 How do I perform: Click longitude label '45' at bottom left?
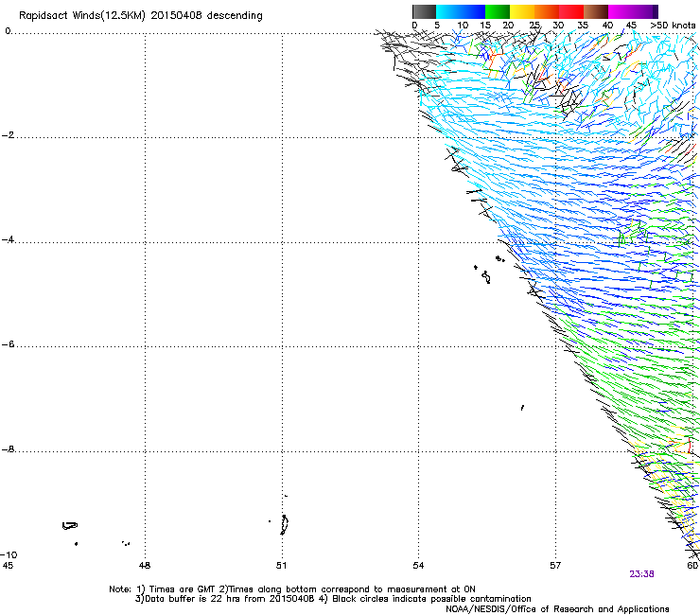[8, 566]
